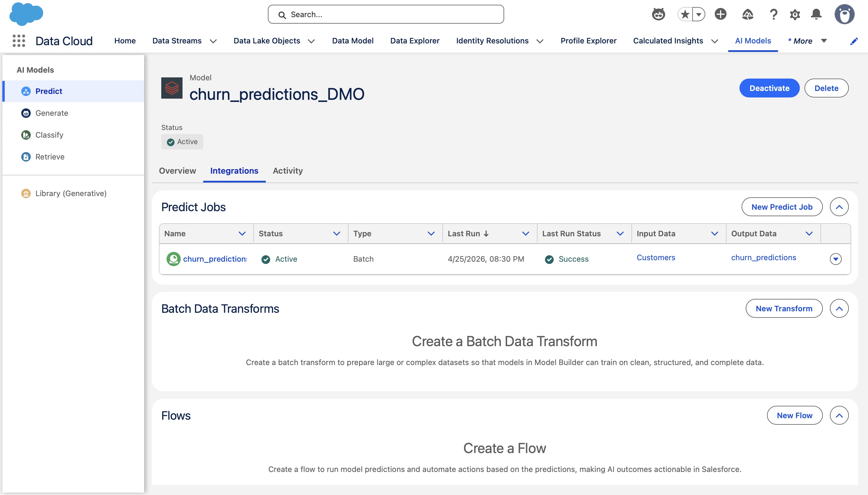868x495 pixels.
Task: Open the App Launcher grid icon
Action: [19, 41]
